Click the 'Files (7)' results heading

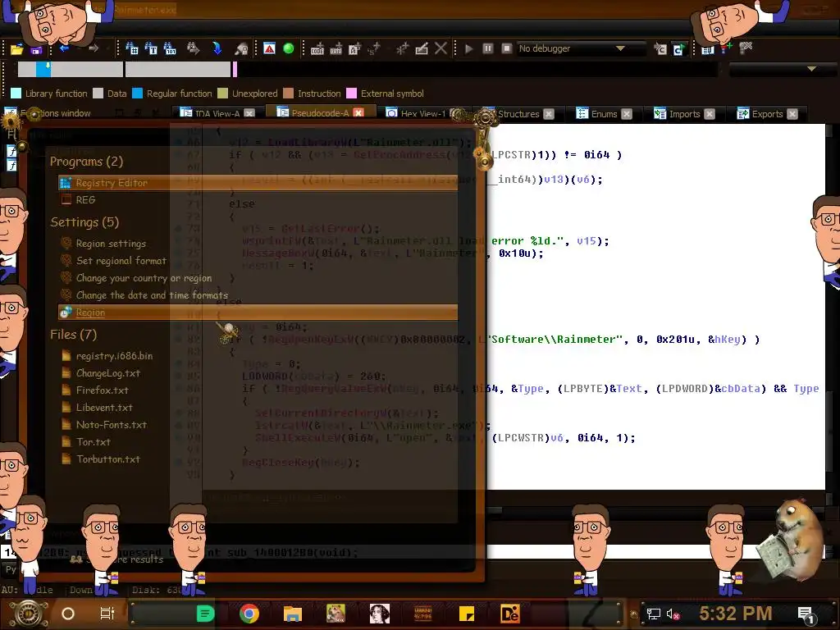click(73, 335)
